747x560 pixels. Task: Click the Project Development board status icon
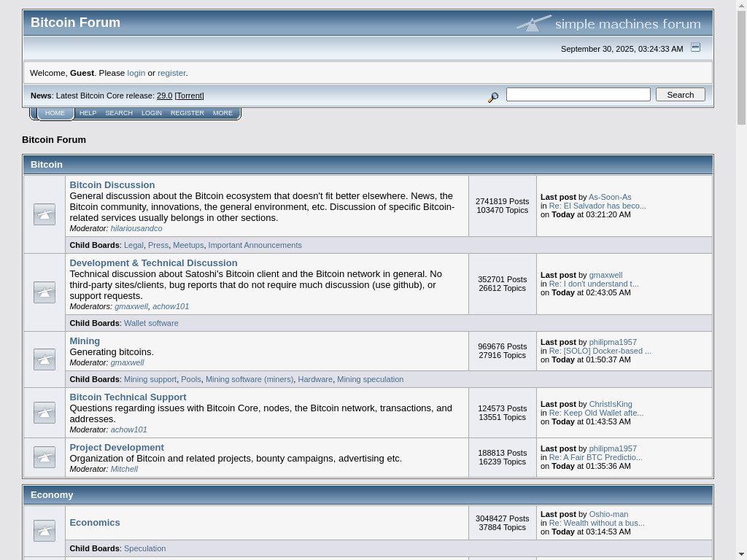44,457
